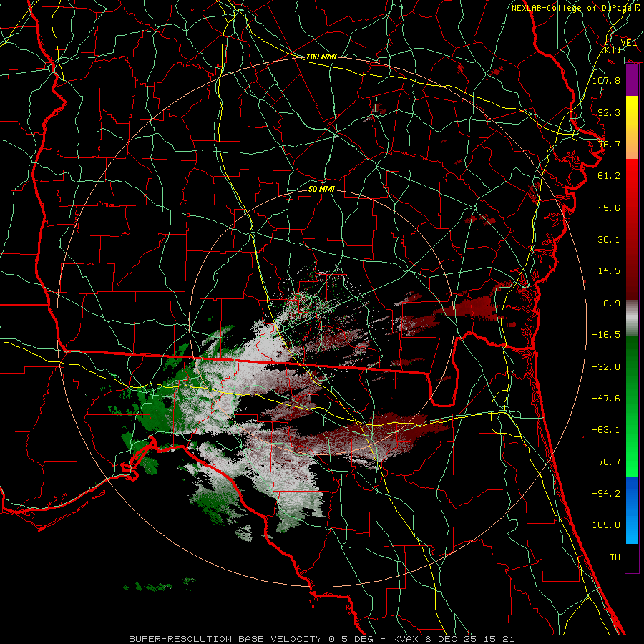
Task: Click the Super-Resolution Base Velocity caption text
Action: (x=321, y=639)
